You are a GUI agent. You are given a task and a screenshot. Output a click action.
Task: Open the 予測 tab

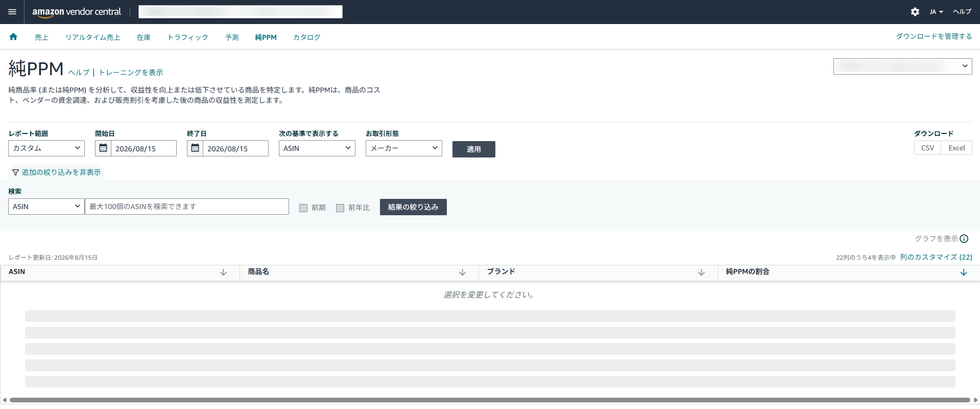click(232, 37)
